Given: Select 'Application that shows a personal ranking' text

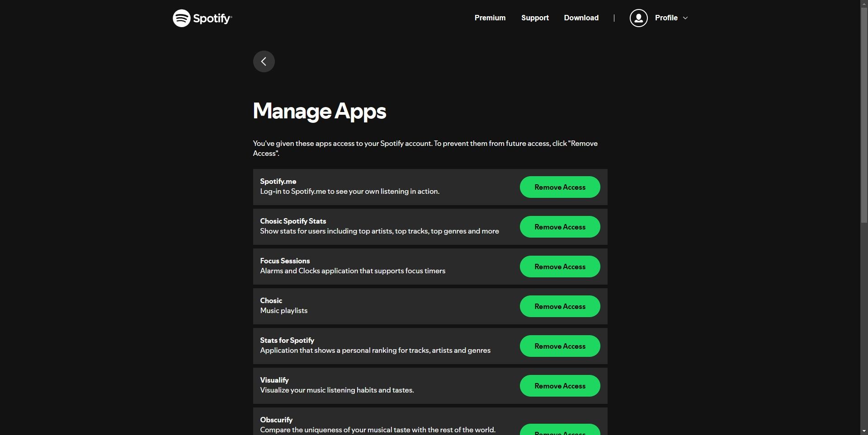Looking at the screenshot, I should click(375, 350).
